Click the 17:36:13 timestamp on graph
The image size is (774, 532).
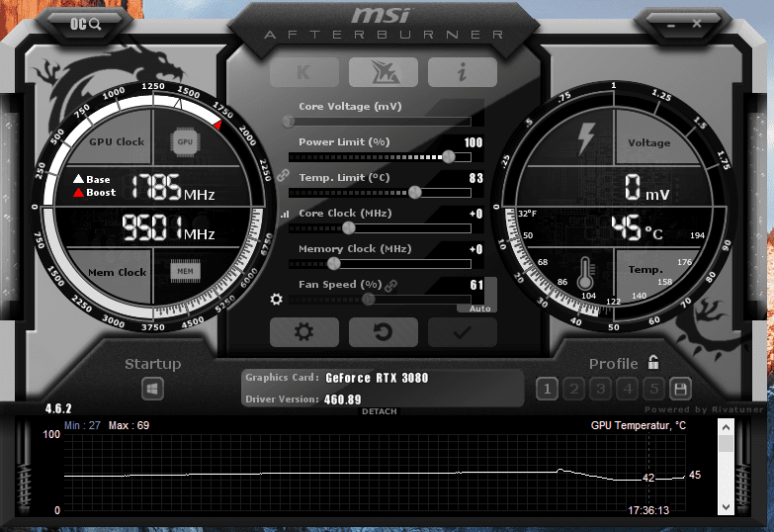[x=648, y=510]
